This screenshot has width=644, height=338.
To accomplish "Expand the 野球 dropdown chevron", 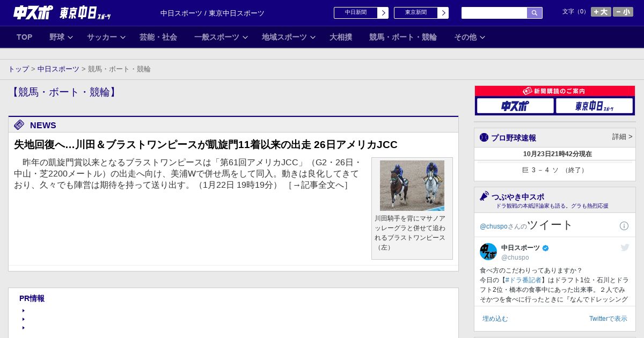I will pyautogui.click(x=70, y=38).
